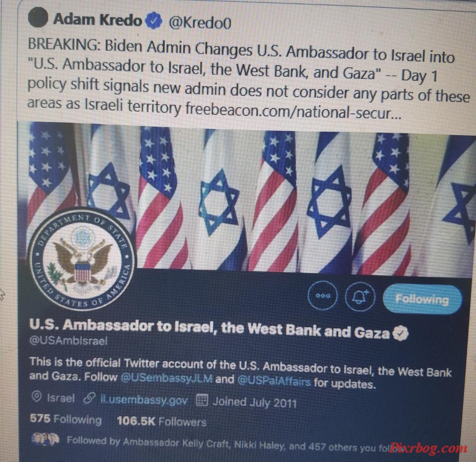The image size is (476, 462).
Task: Open the verified badge beside the ambassador name
Action: (x=400, y=333)
